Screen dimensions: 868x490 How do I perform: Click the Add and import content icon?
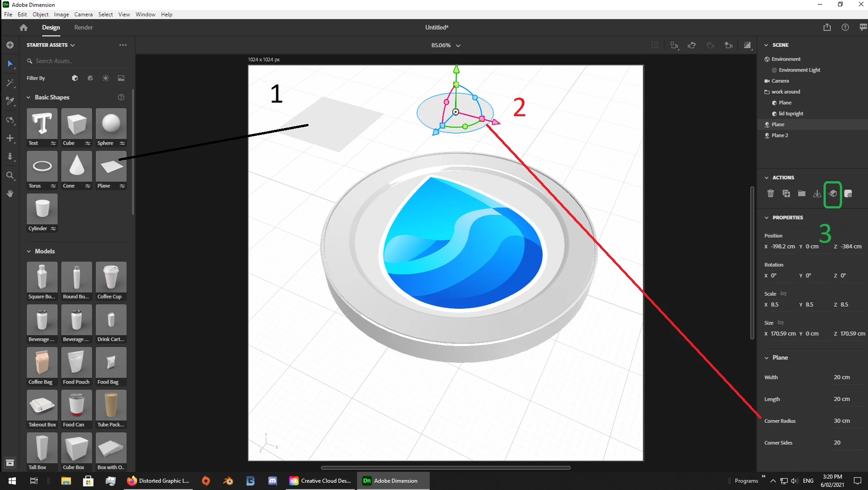click(10, 45)
